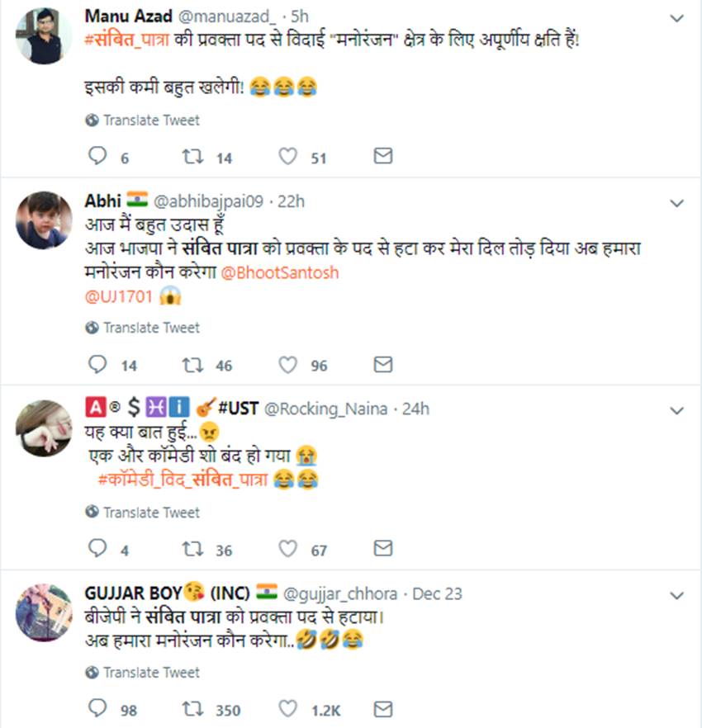Open the dropdown arrow on Manu Azad's tweet
702x728 pixels.
point(676,17)
